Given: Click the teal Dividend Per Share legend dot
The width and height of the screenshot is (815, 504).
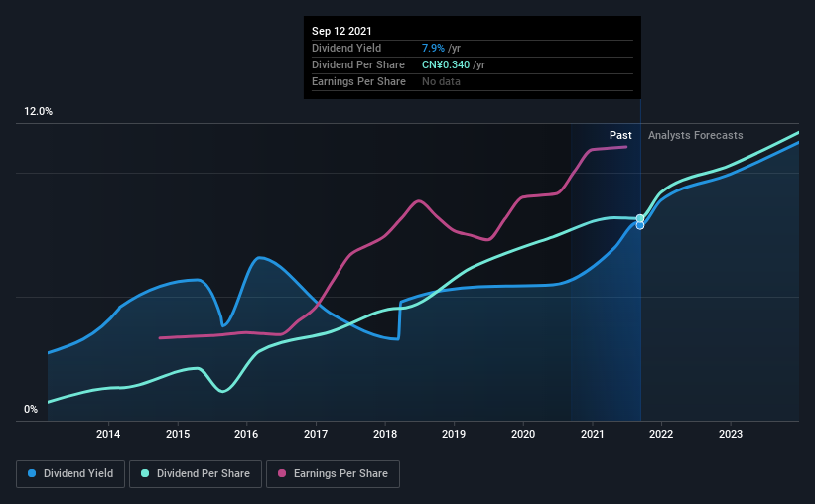Looking at the screenshot, I should 145,473.
